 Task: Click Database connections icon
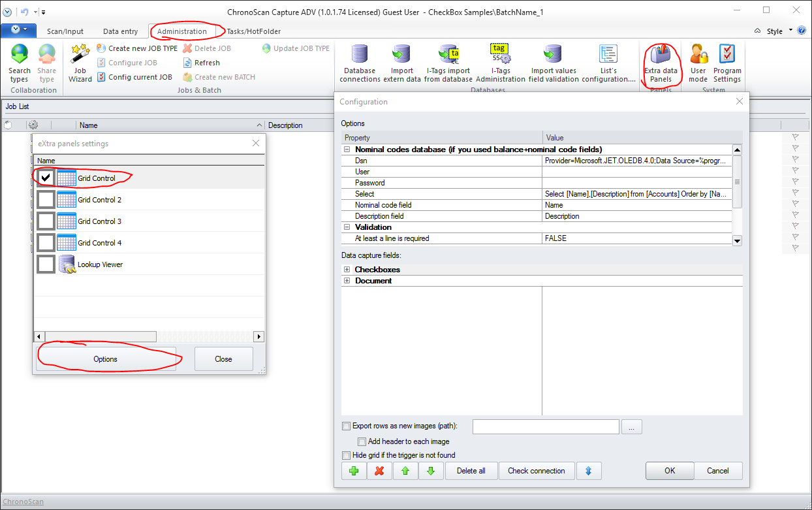360,63
